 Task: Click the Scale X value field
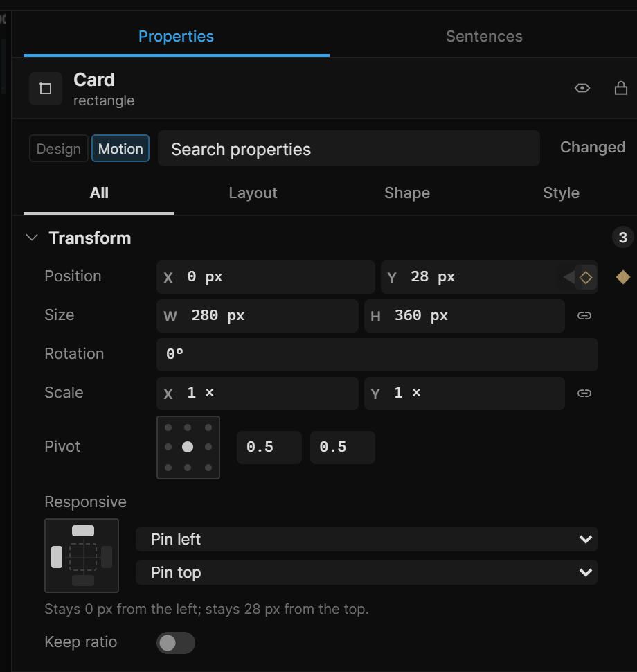257,394
